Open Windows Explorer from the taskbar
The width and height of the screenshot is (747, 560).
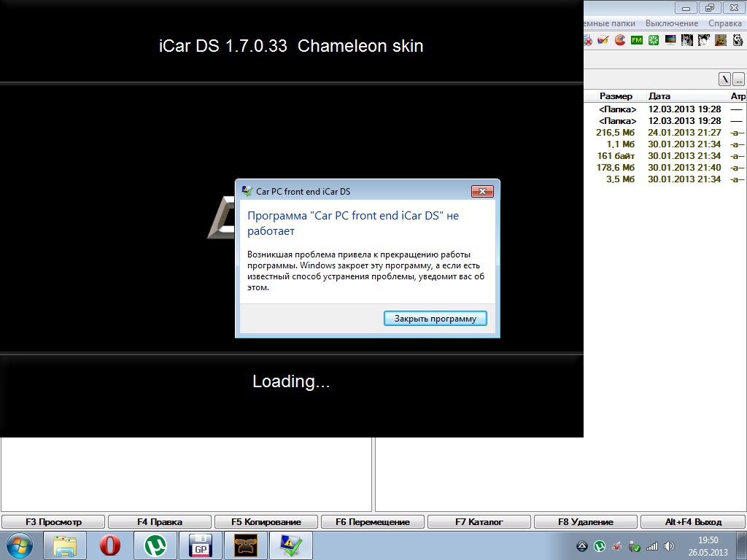point(65,545)
